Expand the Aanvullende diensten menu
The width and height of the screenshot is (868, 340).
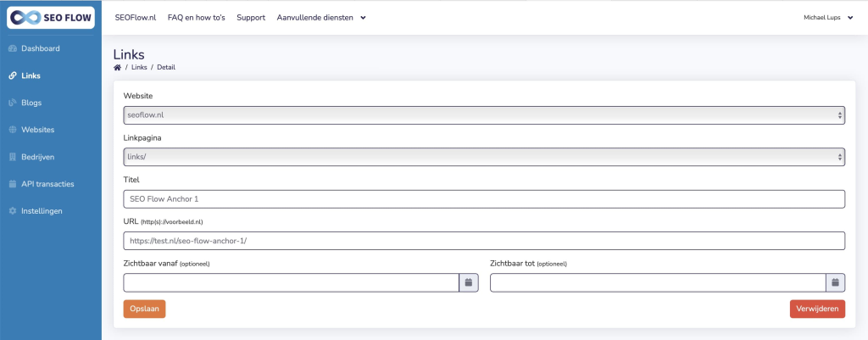point(321,18)
